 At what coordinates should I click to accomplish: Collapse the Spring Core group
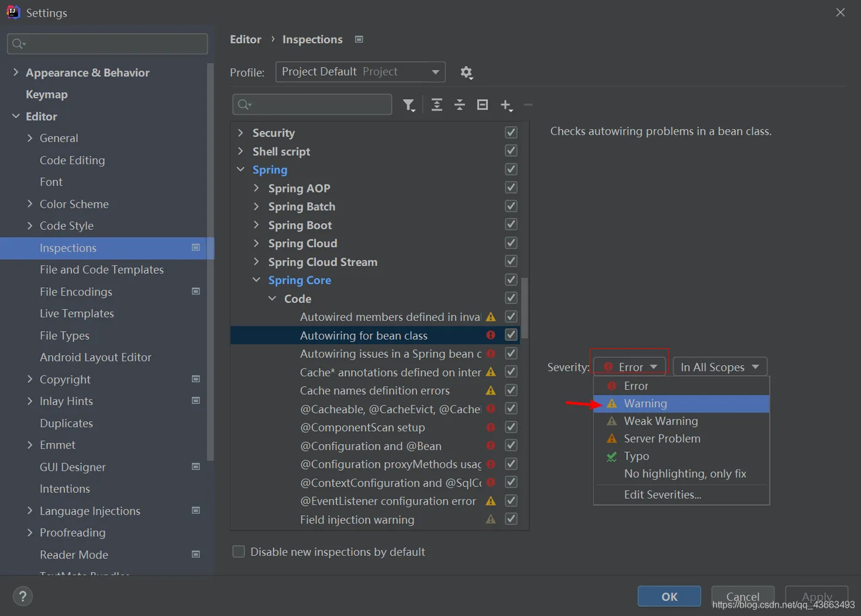[x=256, y=280]
